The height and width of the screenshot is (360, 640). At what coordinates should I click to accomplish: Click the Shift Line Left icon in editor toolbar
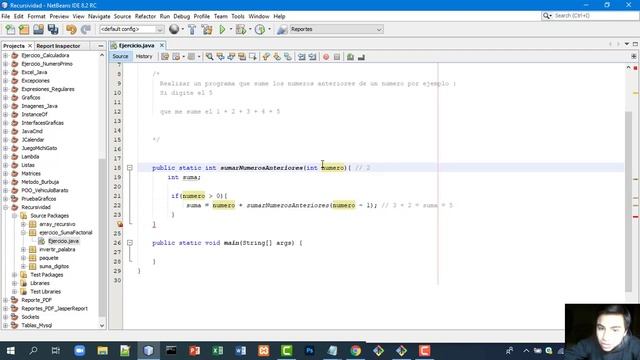tap(302, 57)
